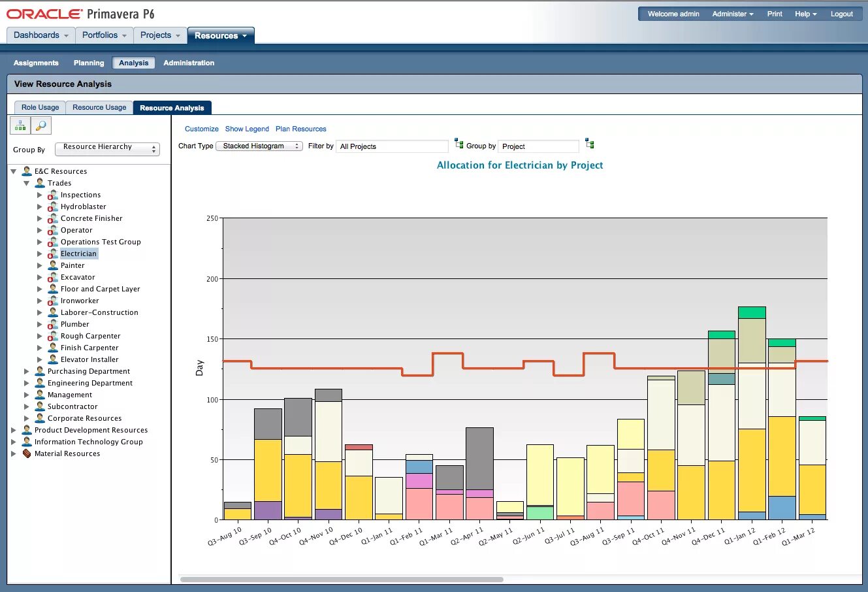
Task: Expand the Engineering Department node
Action: tap(26, 383)
